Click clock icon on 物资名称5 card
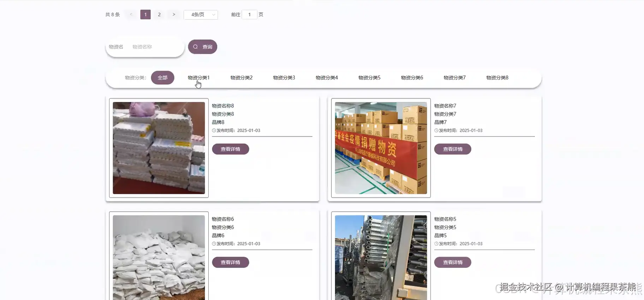Viewport: 644px width, 300px height. (x=436, y=244)
